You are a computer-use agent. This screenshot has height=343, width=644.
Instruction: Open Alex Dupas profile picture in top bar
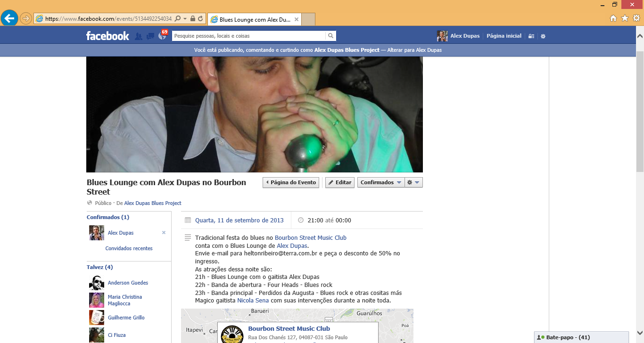(x=442, y=36)
